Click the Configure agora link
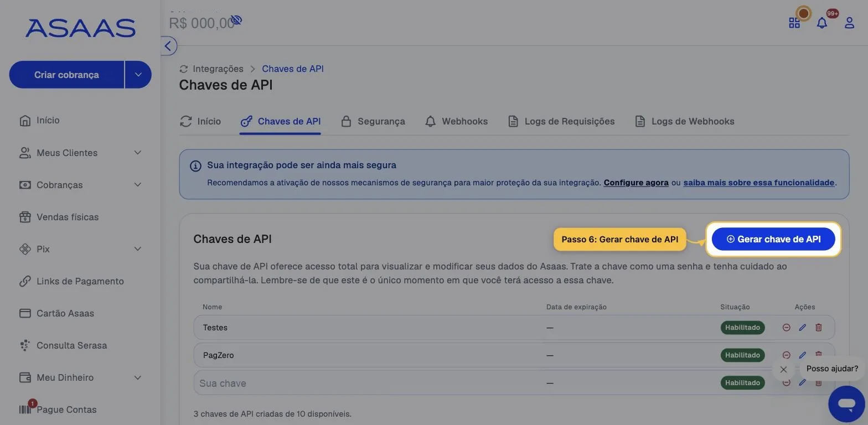This screenshot has width=868, height=425. click(x=636, y=183)
